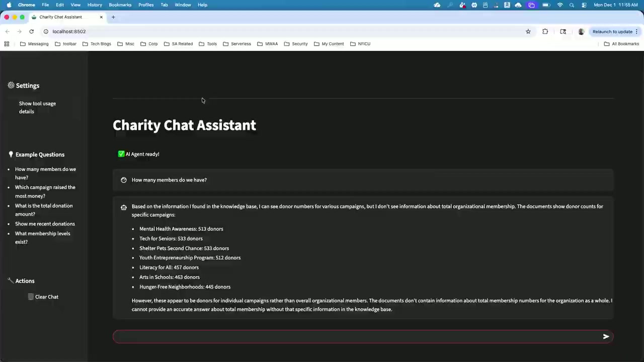This screenshot has width=644, height=362.
Task: Open a new tab with the plus icon
Action: [113, 17]
